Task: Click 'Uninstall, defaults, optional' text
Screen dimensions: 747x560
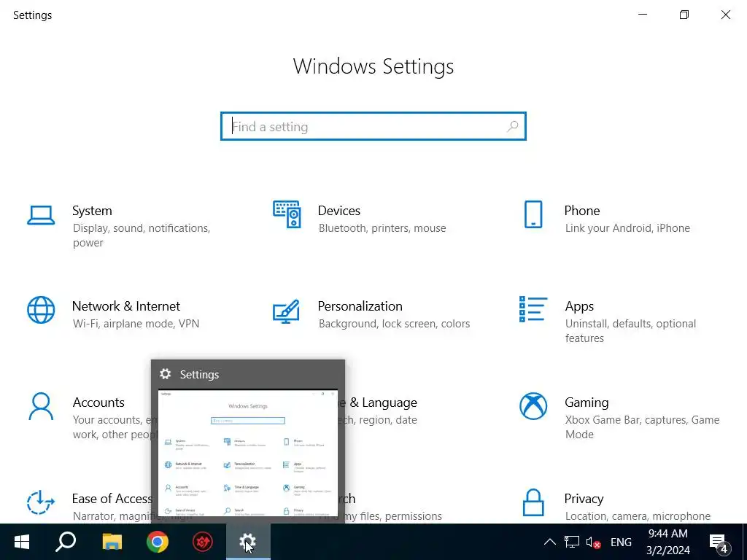Action: coord(630,324)
